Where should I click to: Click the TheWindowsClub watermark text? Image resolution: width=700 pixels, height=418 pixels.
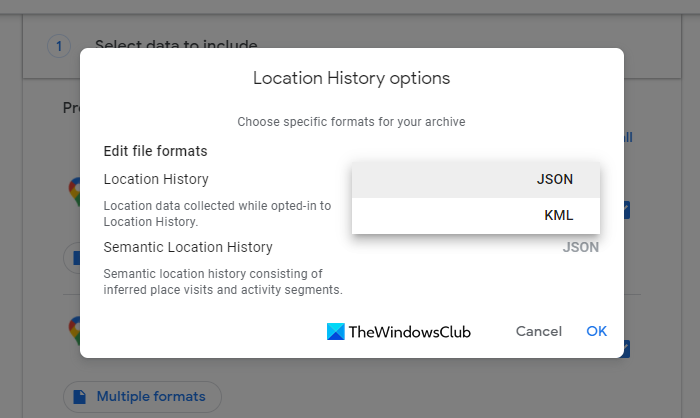pos(410,331)
